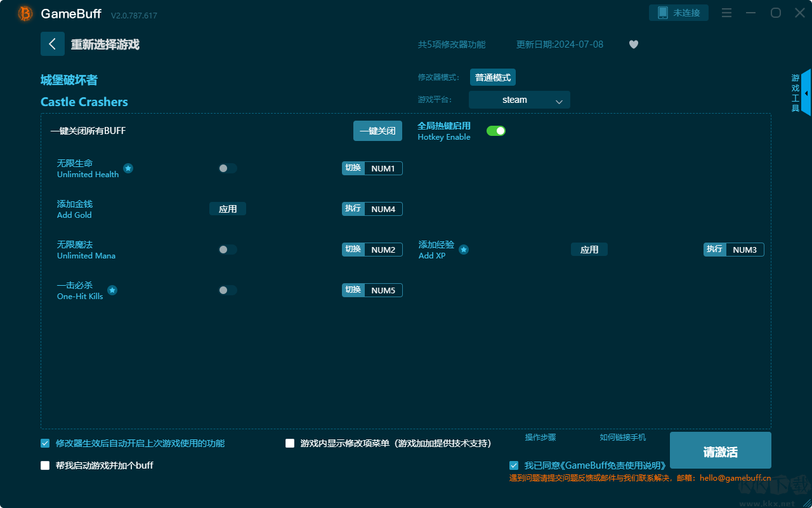This screenshot has width=812, height=508.
Task: Click the star icon beside Add XP
Action: (x=464, y=250)
